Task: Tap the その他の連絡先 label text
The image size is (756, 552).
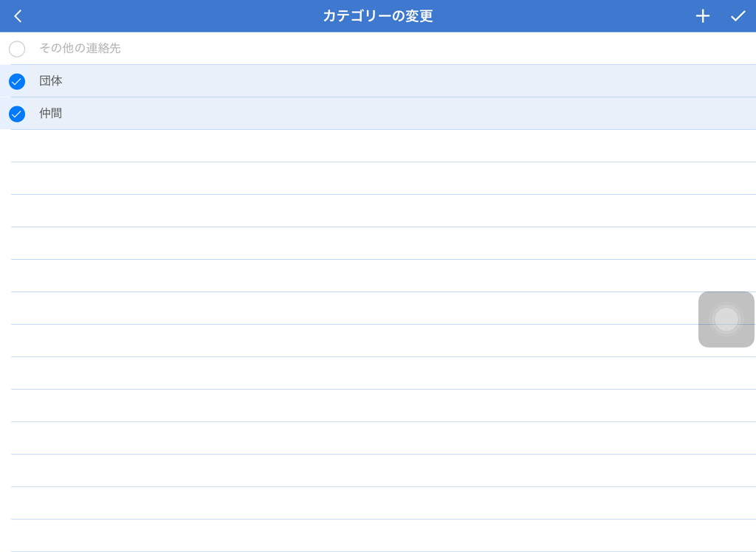Action: (x=80, y=49)
